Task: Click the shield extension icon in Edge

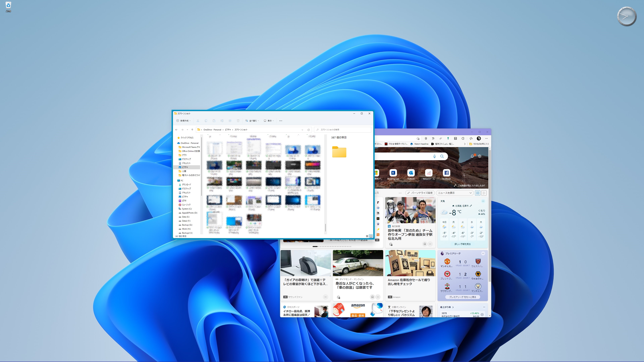Action: click(x=426, y=138)
